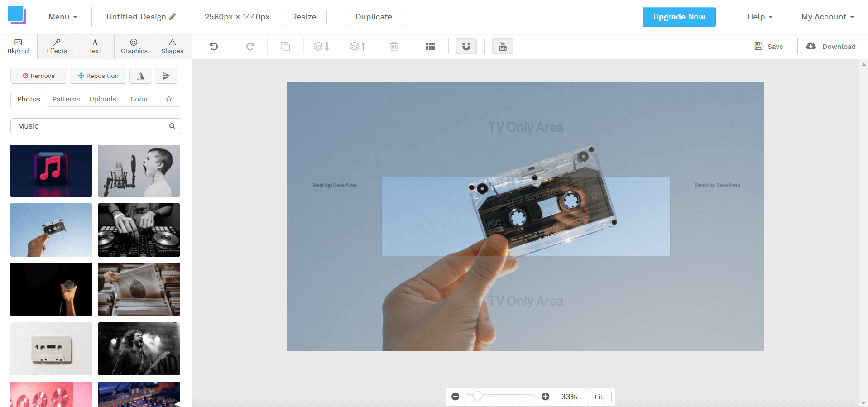The height and width of the screenshot is (407, 868).
Task: Open the Bkgrnd tab
Action: 18,47
